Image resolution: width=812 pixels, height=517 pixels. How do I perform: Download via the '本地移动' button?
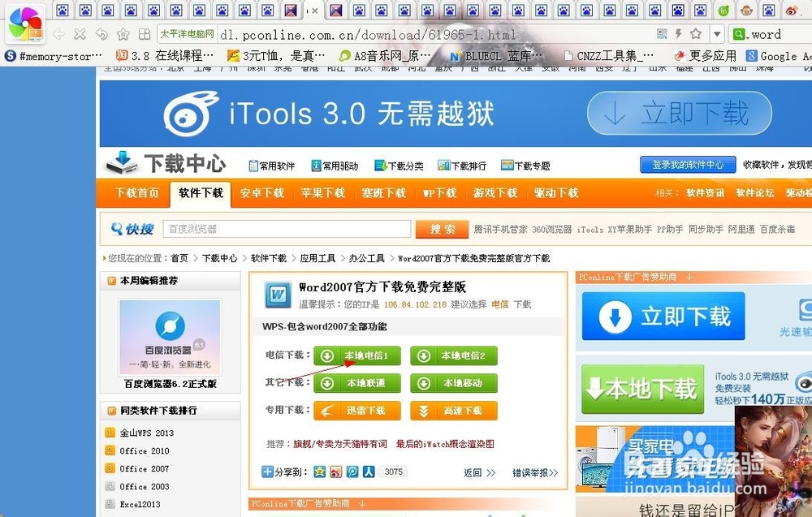click(x=454, y=383)
